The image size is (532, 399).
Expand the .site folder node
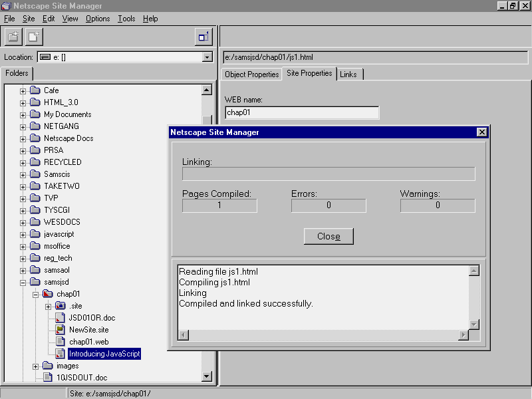point(48,306)
